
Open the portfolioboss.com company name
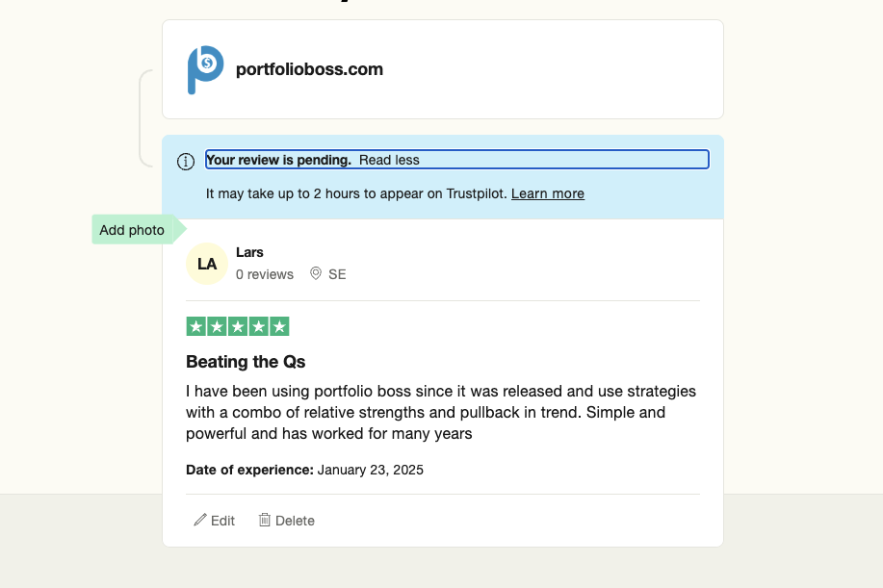coord(309,69)
